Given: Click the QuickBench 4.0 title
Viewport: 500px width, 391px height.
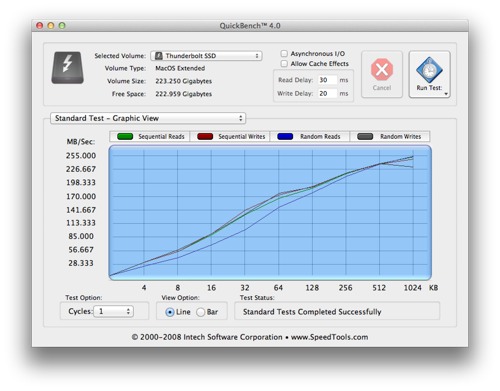Looking at the screenshot, I should click(x=250, y=26).
